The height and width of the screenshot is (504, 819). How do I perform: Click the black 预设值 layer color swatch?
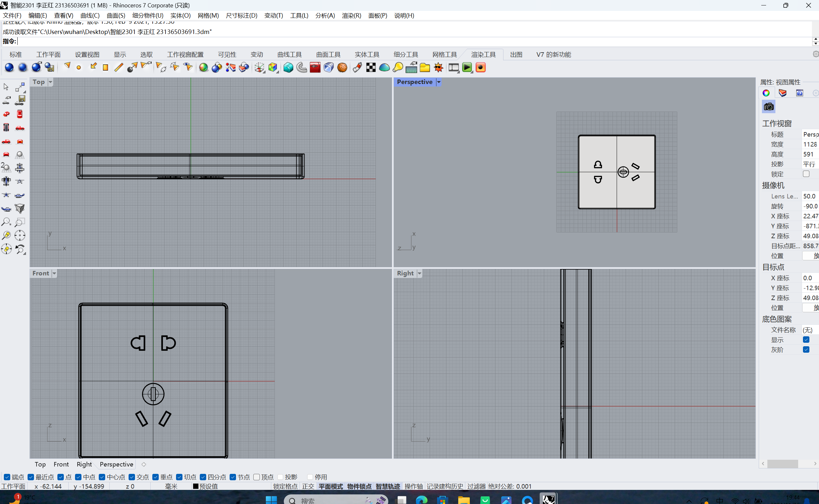(x=196, y=486)
